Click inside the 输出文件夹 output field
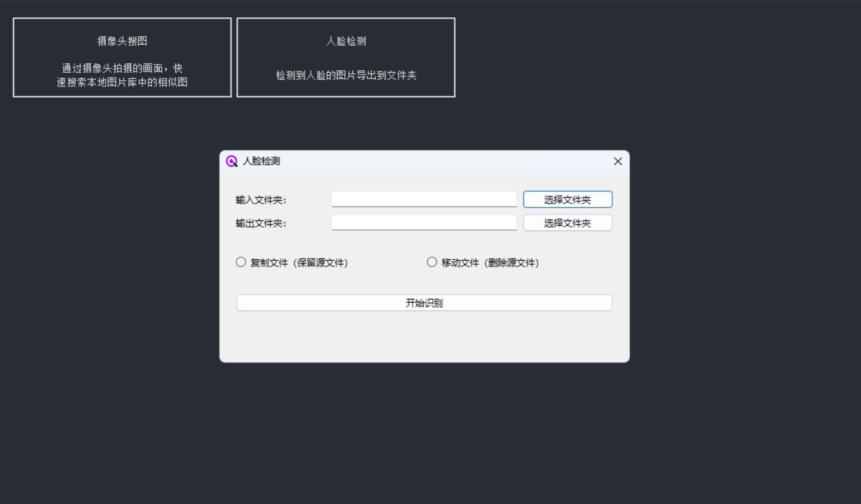 425,221
